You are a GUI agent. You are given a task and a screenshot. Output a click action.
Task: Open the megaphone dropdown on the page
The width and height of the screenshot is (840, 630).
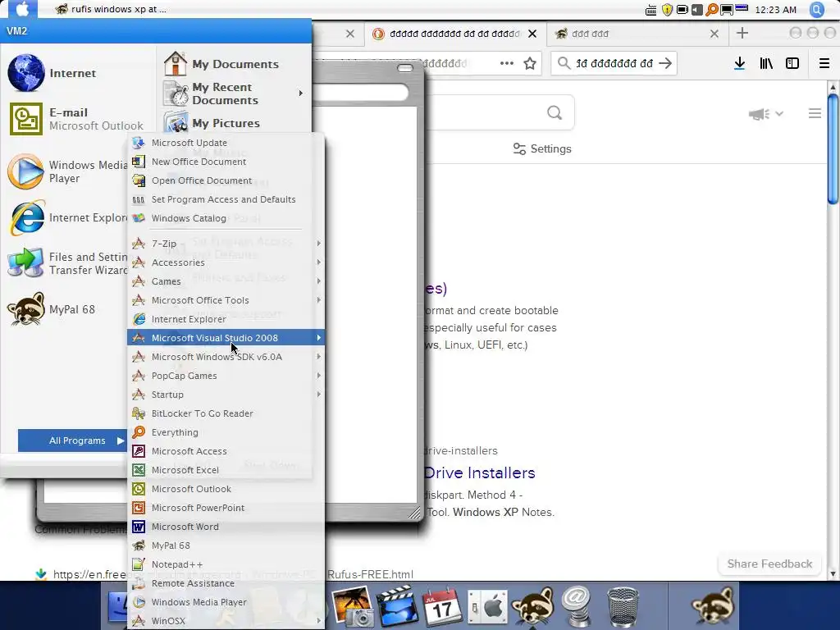(x=766, y=113)
